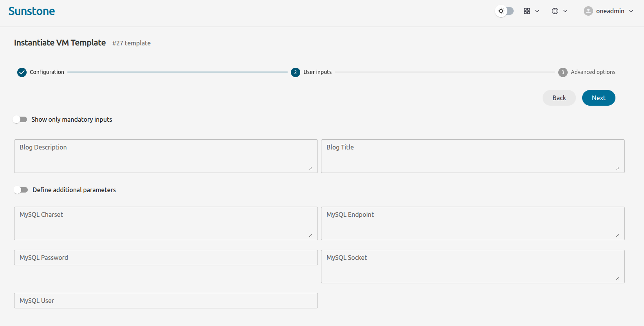This screenshot has height=326, width=644.
Task: Click the globe zone icon
Action: tap(555, 11)
